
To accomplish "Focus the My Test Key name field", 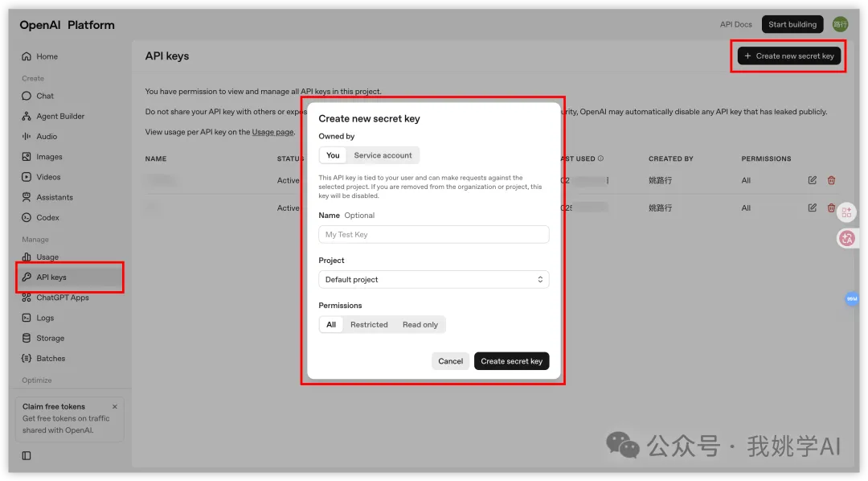I will tap(434, 234).
